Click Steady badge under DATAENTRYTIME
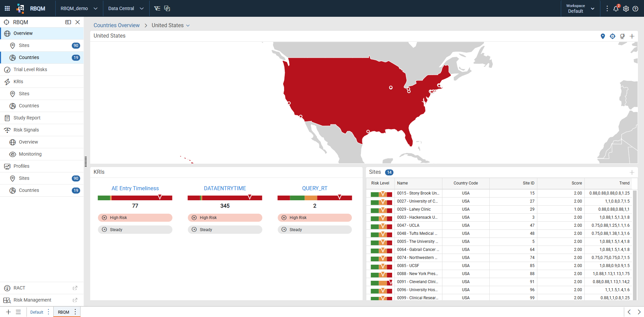Screen dimensions: 644x317 (225, 230)
